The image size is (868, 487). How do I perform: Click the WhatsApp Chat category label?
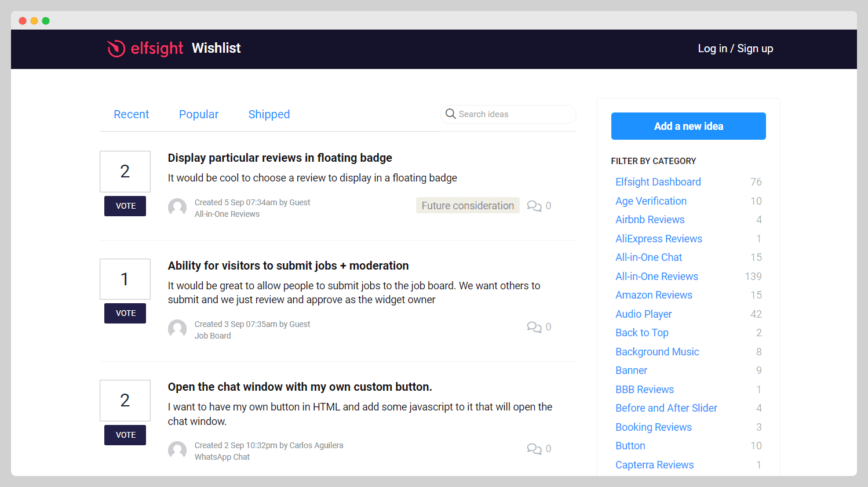click(222, 457)
